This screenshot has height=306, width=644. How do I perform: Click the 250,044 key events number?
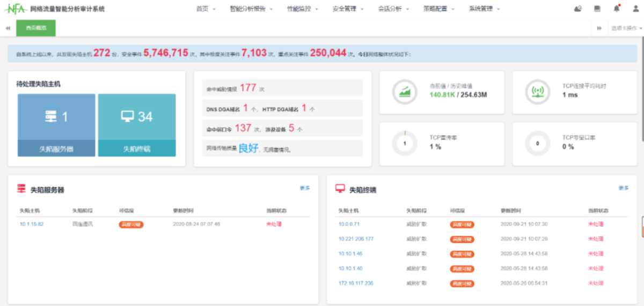pyautogui.click(x=328, y=53)
